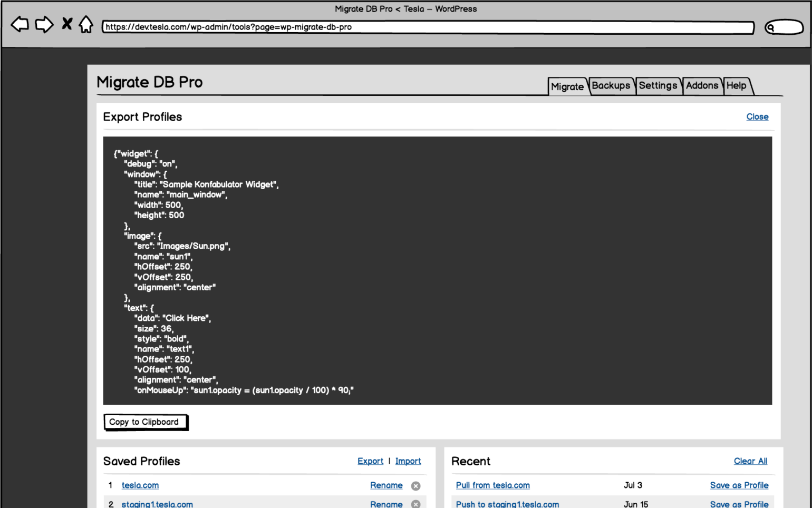Click the Saved Profiles heading
The height and width of the screenshot is (508, 812).
click(x=141, y=461)
